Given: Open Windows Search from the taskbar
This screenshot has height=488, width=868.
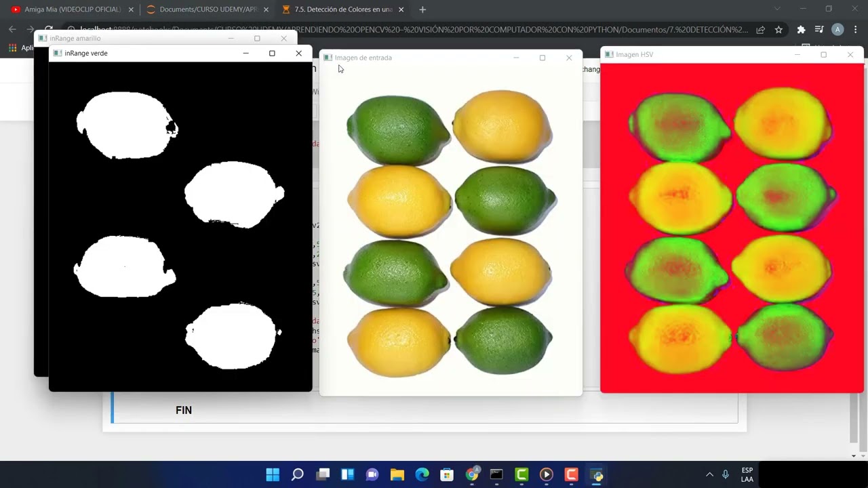Looking at the screenshot, I should (x=298, y=474).
